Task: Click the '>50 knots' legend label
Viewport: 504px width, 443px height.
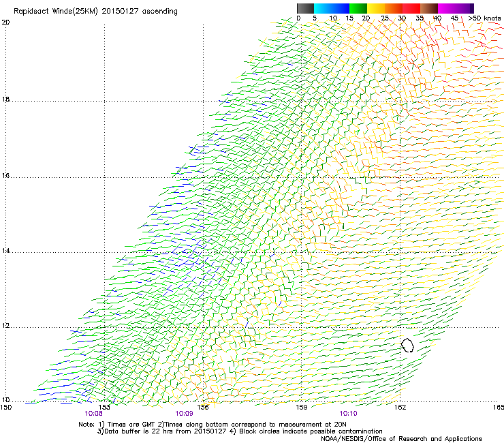Action: click(484, 18)
